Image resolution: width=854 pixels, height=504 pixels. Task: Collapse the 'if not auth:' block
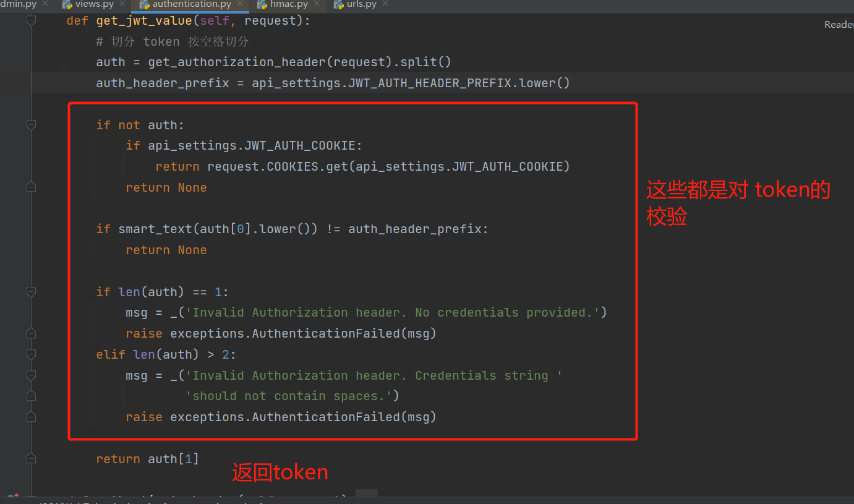pos(31,125)
